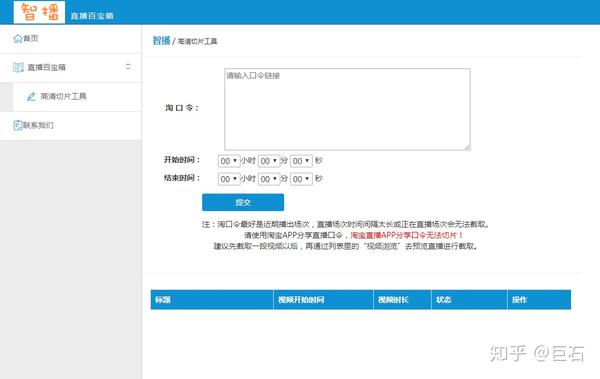The width and height of the screenshot is (600, 379).
Task: Click into the 淘口令 text area
Action: point(347,109)
